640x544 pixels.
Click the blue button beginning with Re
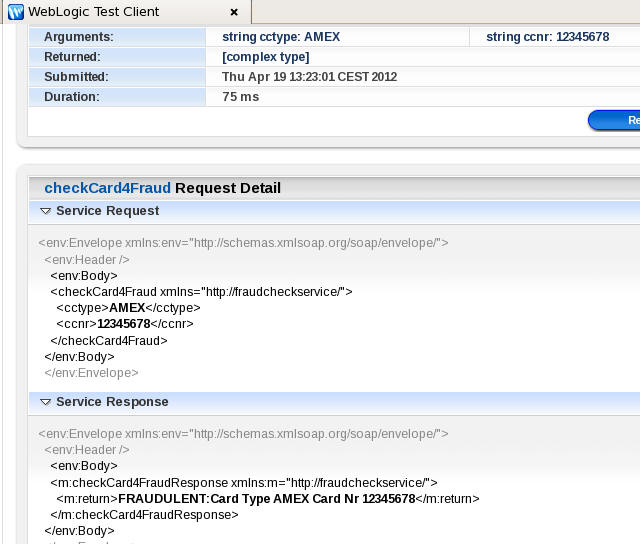pos(614,120)
